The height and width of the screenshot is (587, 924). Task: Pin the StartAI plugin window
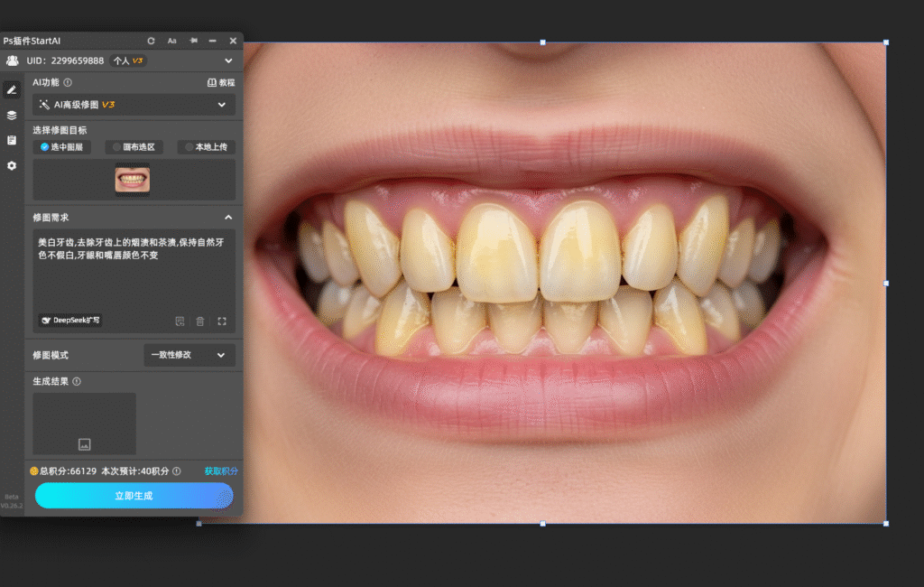pos(193,41)
